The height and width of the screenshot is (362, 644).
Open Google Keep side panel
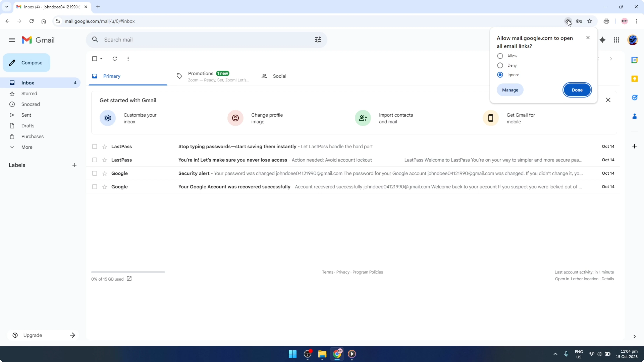[635, 79]
